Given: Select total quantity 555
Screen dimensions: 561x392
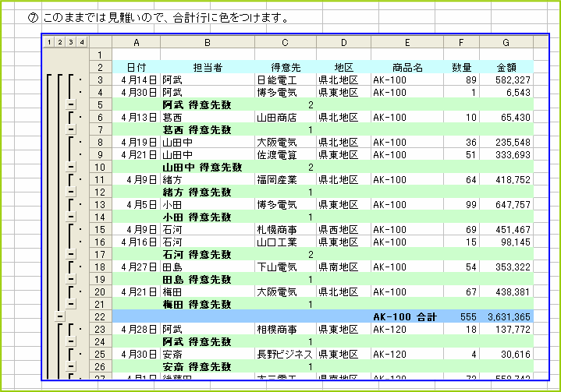Looking at the screenshot, I should [461, 316].
